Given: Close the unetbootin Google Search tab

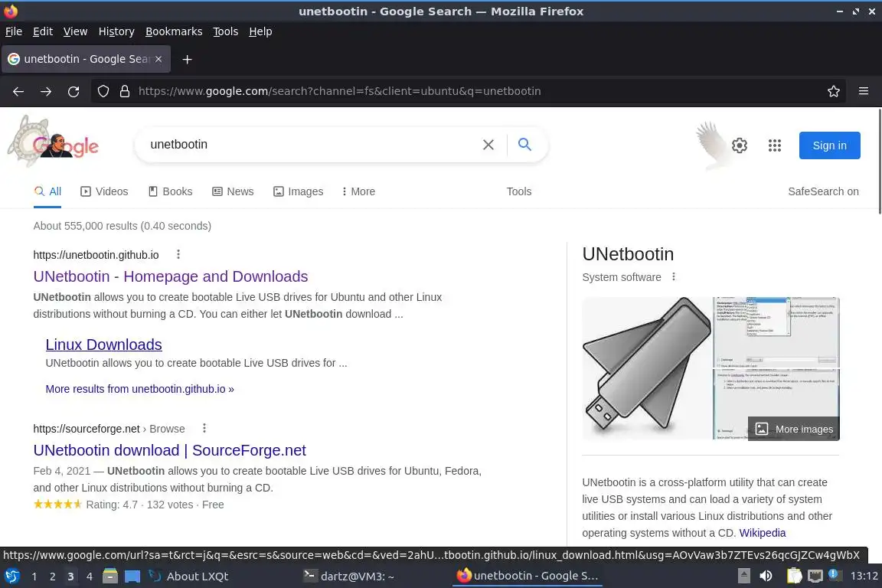Looking at the screenshot, I should coord(158,59).
